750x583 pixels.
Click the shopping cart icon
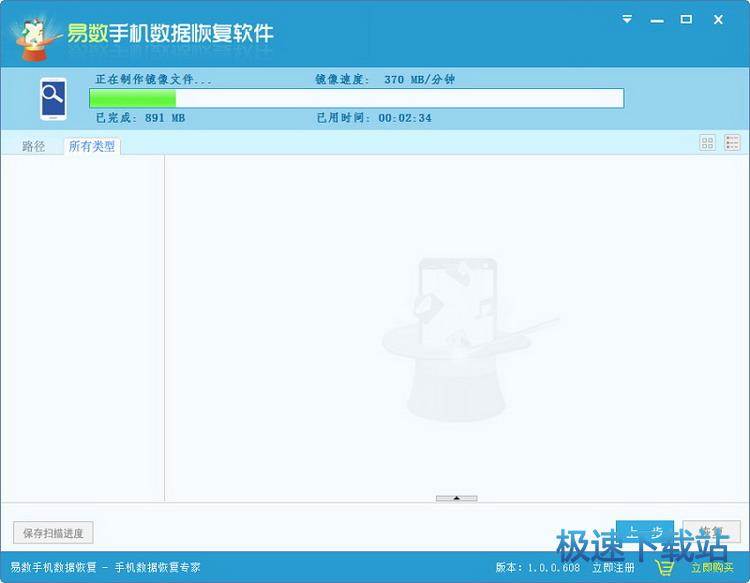(x=665, y=568)
